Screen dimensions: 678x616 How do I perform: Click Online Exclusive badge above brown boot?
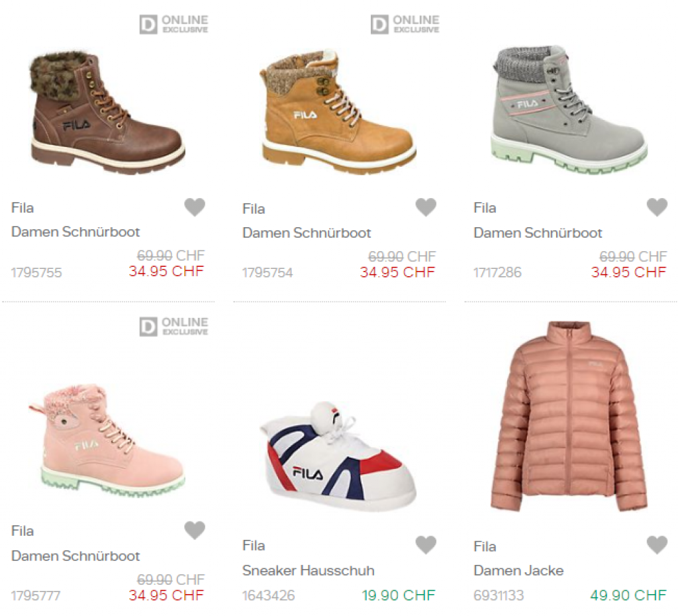point(174,25)
